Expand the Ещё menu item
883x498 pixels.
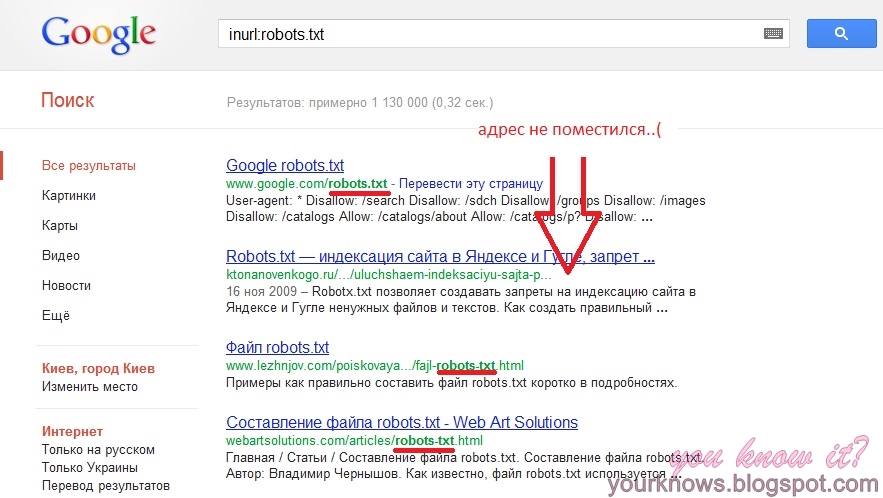coord(56,315)
